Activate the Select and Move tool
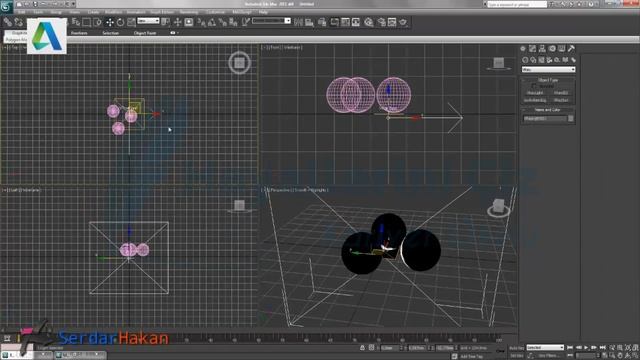This screenshot has height=360, width=640. 109,22
